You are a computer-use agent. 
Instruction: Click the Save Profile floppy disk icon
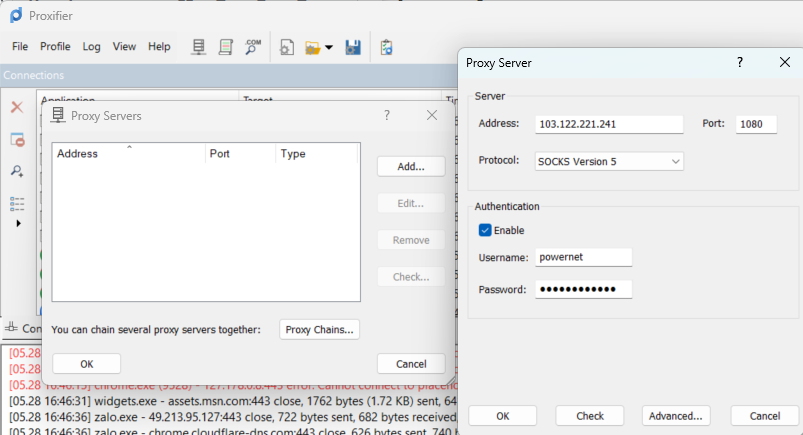point(352,47)
